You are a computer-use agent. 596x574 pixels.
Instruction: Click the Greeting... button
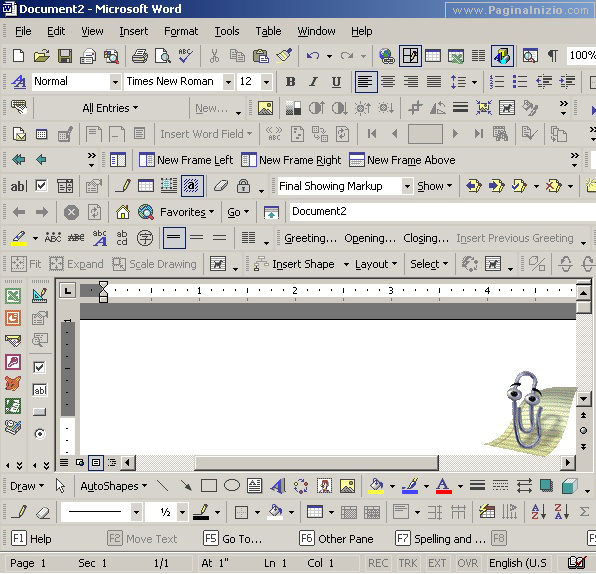point(311,238)
